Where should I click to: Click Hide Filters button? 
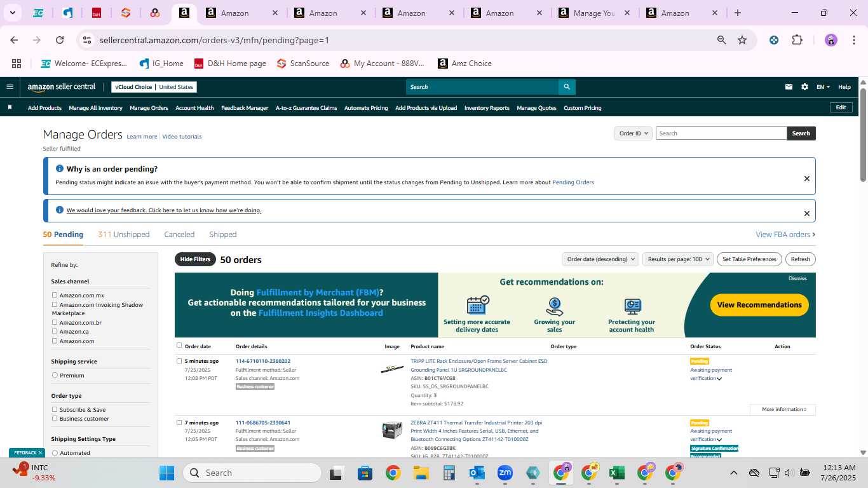click(x=195, y=259)
